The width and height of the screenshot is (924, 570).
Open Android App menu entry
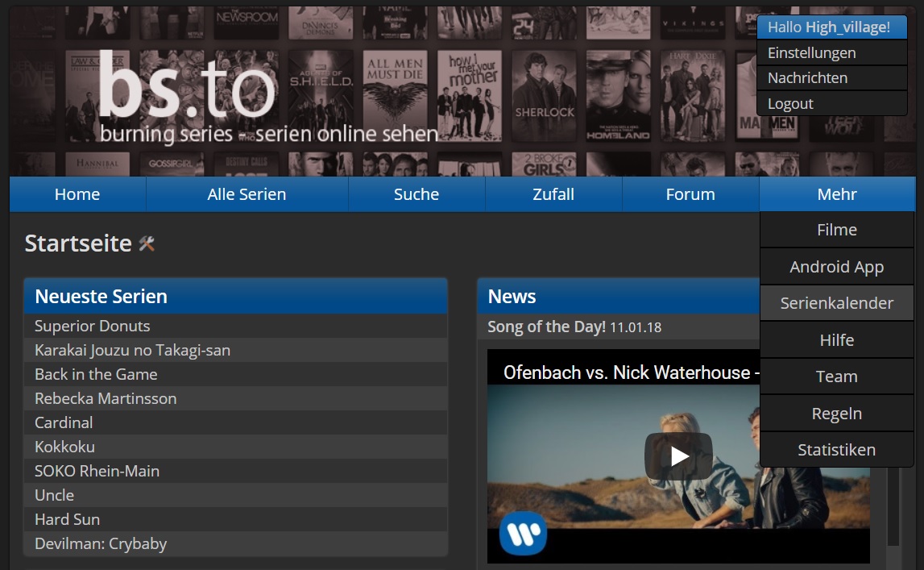tap(836, 267)
